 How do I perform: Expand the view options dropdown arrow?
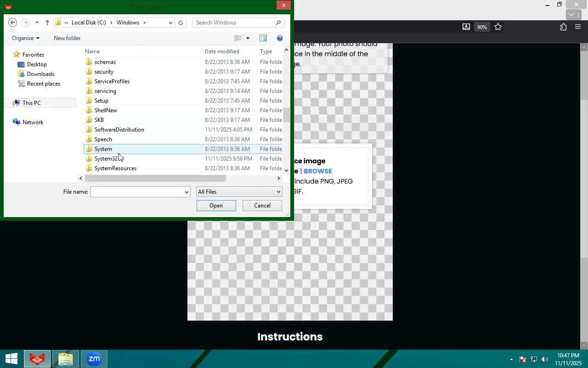coord(248,38)
